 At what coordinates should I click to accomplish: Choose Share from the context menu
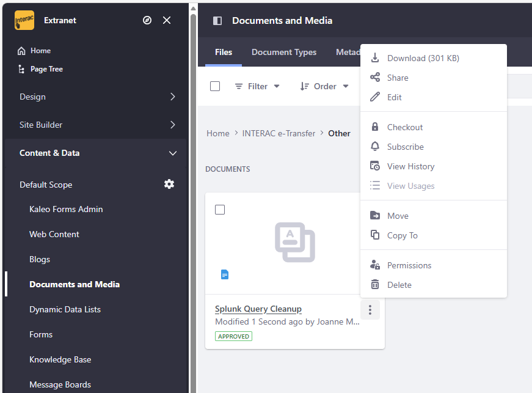[x=434, y=78]
